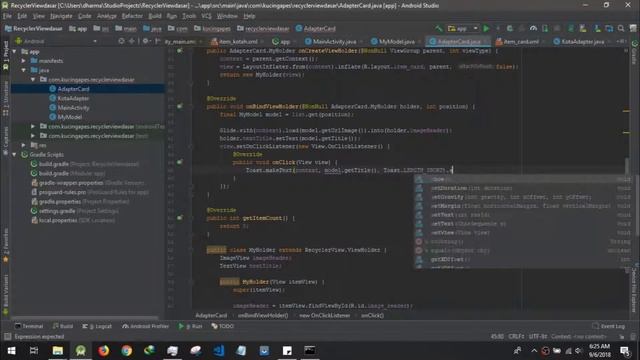The height and width of the screenshot is (360, 640).
Task: Toggle the Build Variants side tab
Action: 6,294
